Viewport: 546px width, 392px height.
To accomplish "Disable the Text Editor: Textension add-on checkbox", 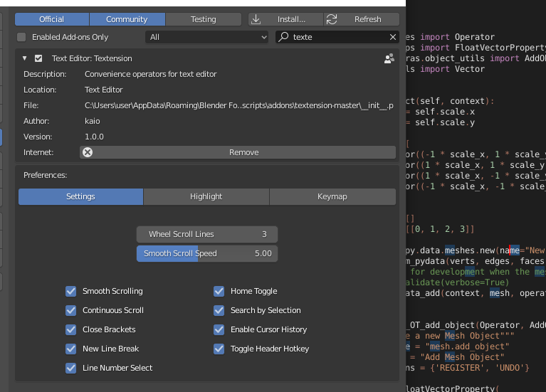I will click(x=38, y=58).
